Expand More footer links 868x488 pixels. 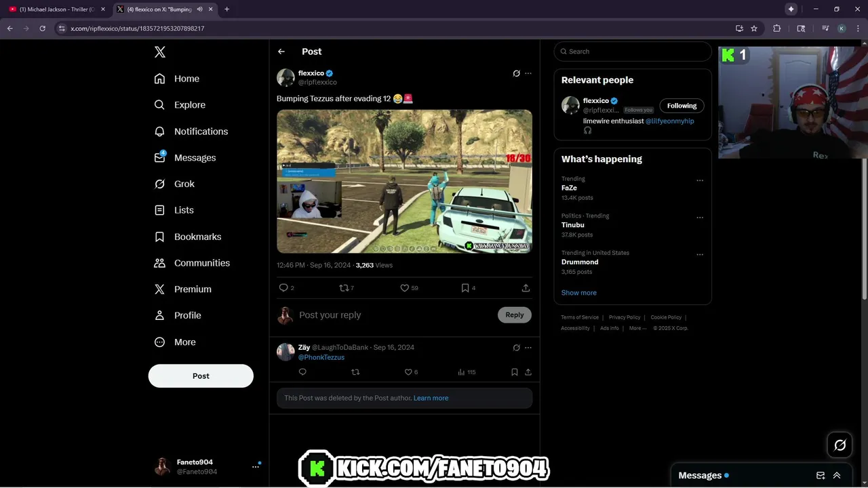click(x=637, y=328)
